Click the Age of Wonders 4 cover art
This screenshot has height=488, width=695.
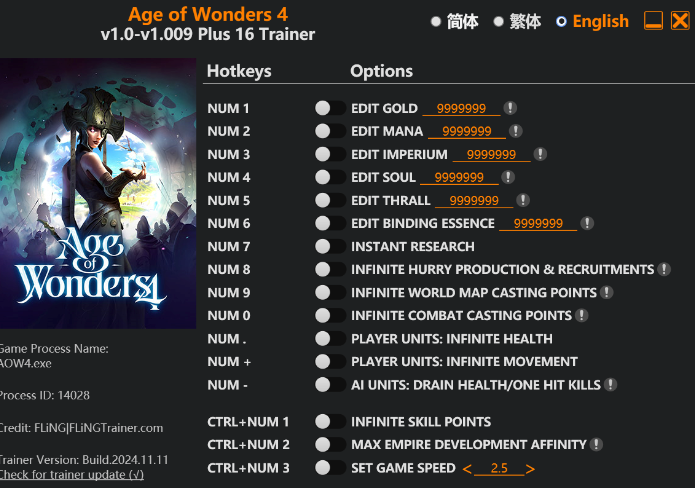pyautogui.click(x=98, y=193)
